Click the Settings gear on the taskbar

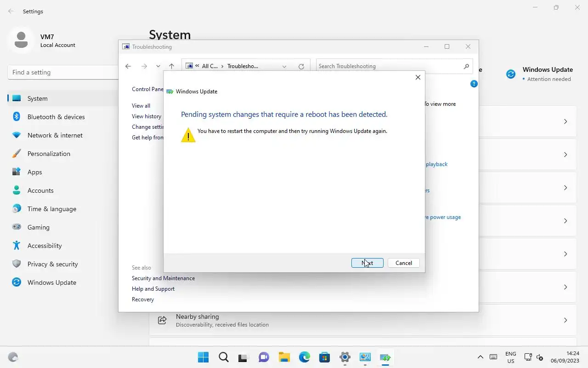tap(345, 357)
